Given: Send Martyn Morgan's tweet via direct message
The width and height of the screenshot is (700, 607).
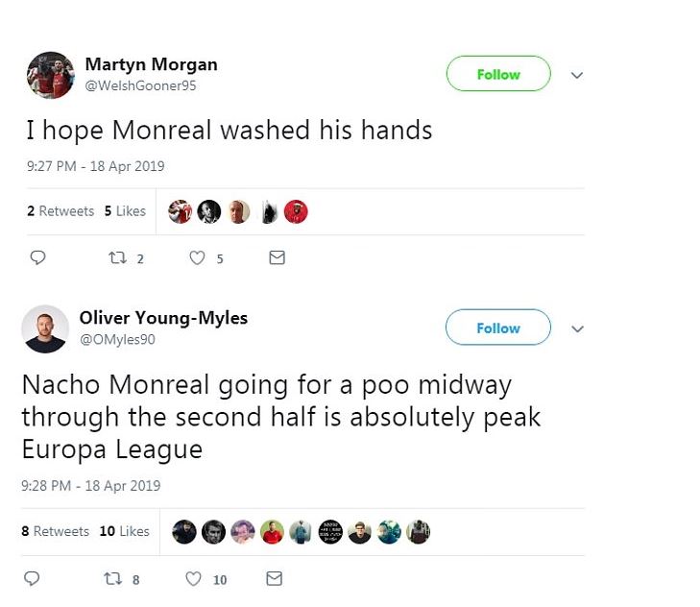Looking at the screenshot, I should coord(277,257).
